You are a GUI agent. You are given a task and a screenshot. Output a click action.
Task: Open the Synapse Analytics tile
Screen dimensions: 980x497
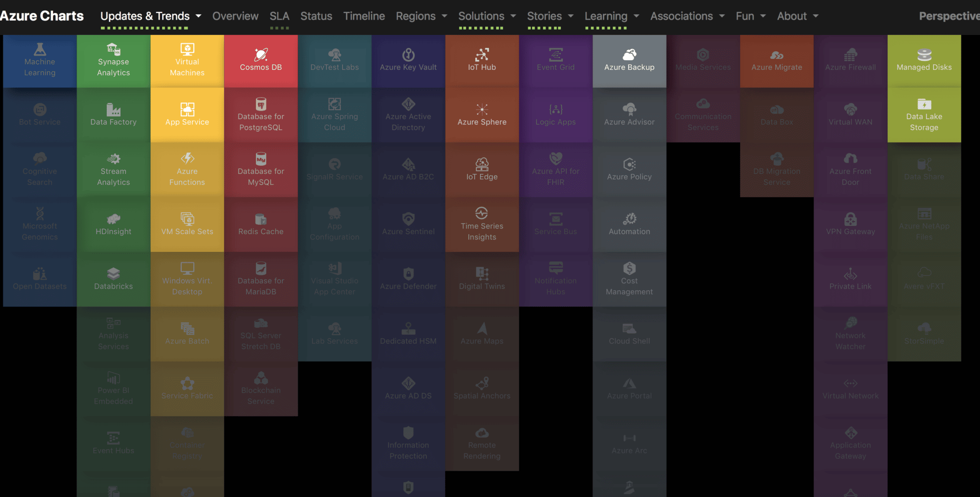click(x=113, y=61)
